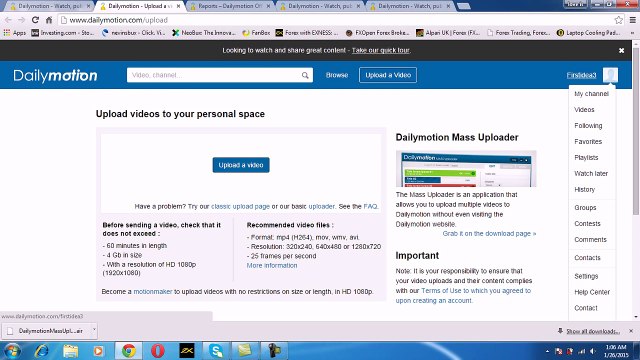Click Show all downloads link
This screenshot has width=640, height=360.
pyautogui.click(x=593, y=331)
